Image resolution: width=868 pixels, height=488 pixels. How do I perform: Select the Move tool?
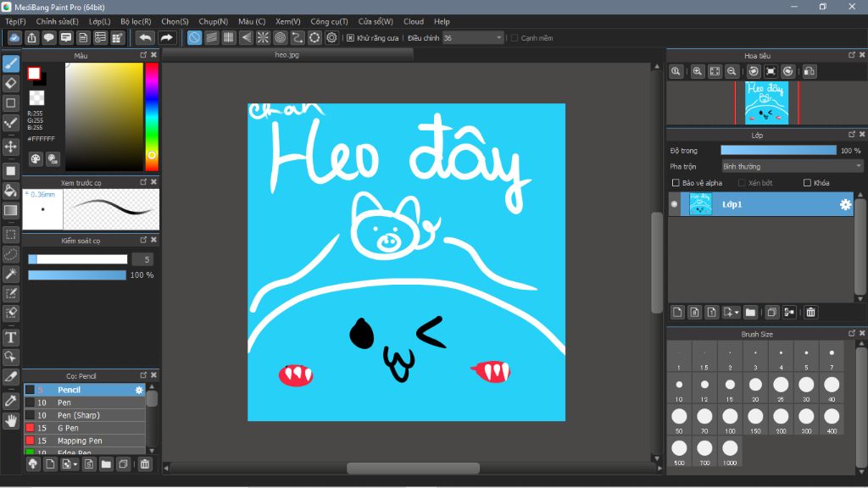10,147
